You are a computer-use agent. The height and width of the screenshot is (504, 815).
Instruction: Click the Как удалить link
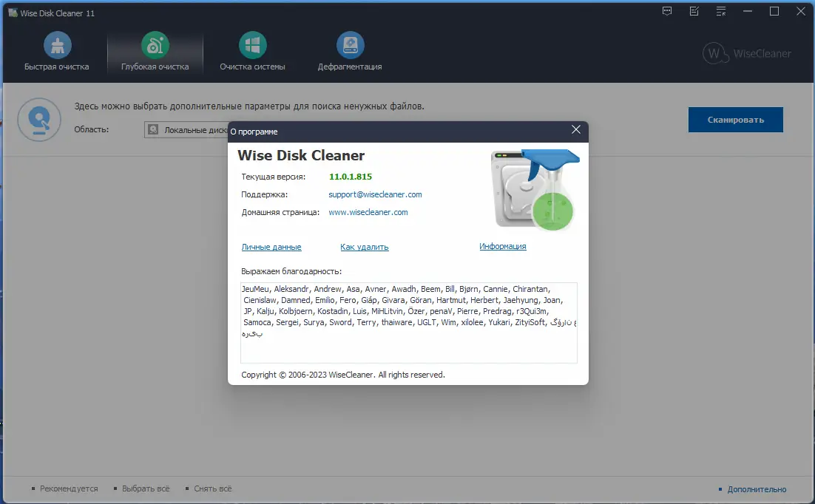click(364, 247)
